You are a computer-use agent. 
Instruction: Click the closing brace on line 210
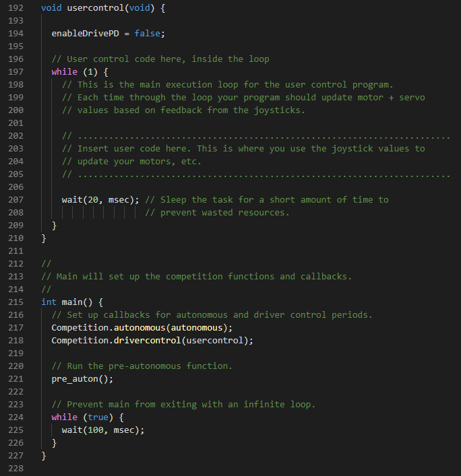pos(44,238)
